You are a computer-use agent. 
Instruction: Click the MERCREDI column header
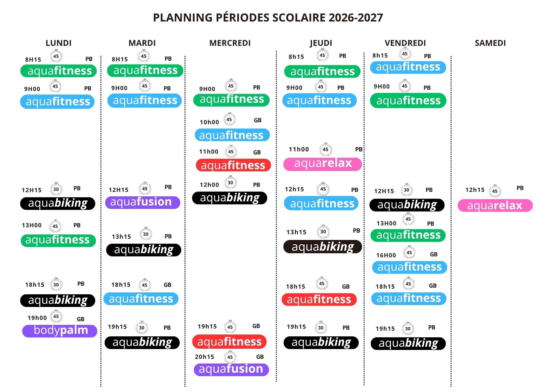tap(230, 43)
